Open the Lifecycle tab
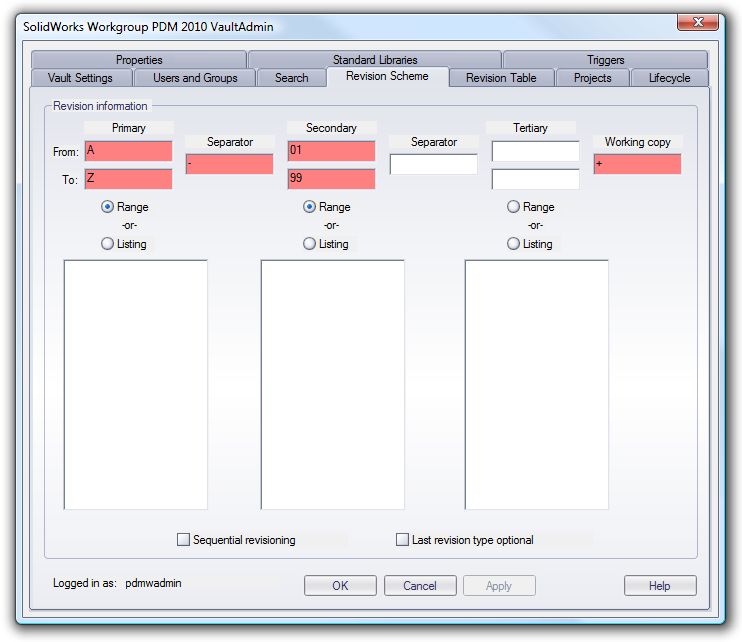 [669, 78]
